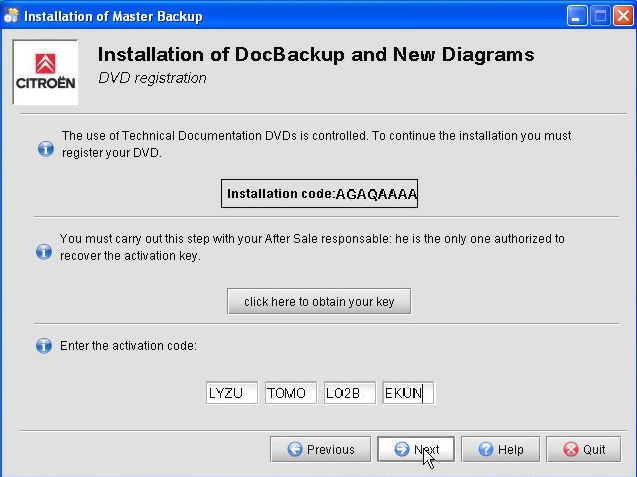Screen dimensions: 637x477
Task: Open Help for the installer
Action: 500,450
